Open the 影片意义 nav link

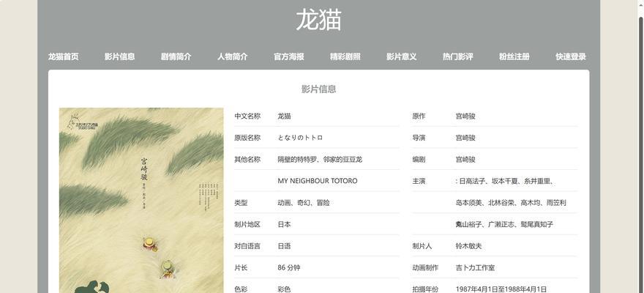point(401,56)
